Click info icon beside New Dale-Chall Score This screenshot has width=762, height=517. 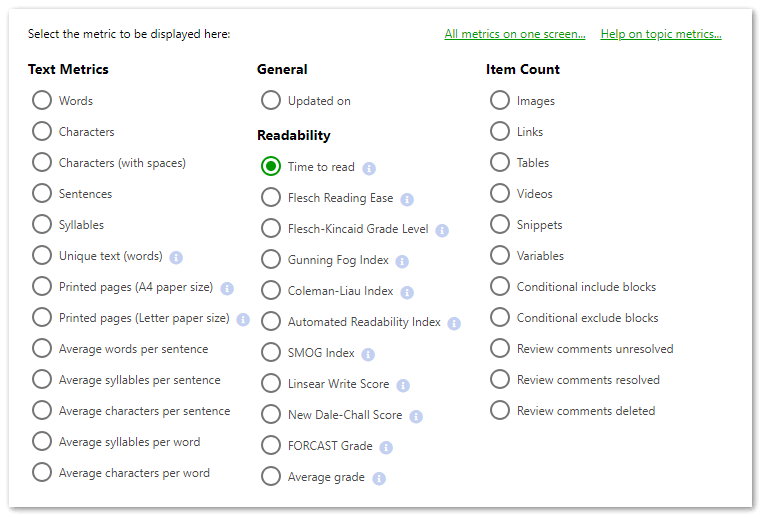pyautogui.click(x=416, y=416)
